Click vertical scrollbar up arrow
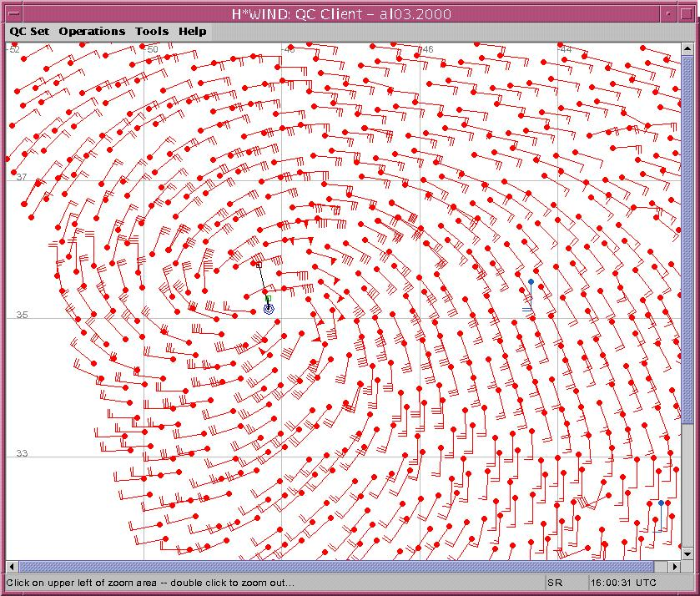Screen dimensions: 700x596 pos(687,50)
